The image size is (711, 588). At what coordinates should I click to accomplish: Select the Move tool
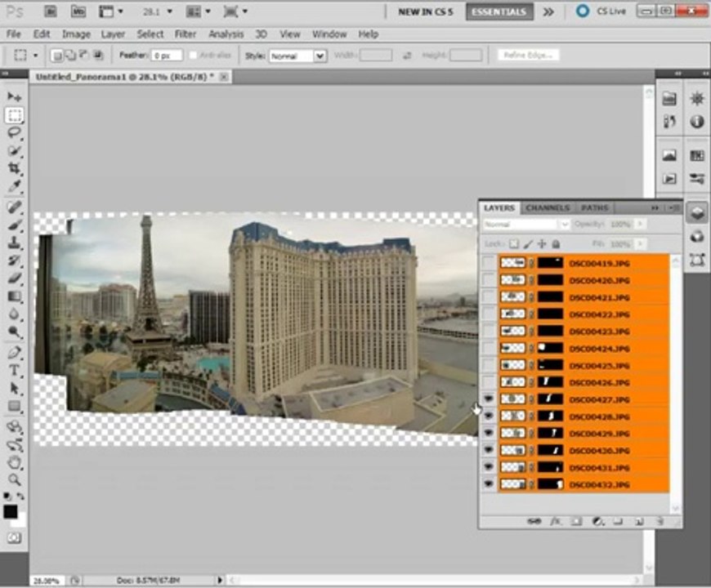(14, 96)
